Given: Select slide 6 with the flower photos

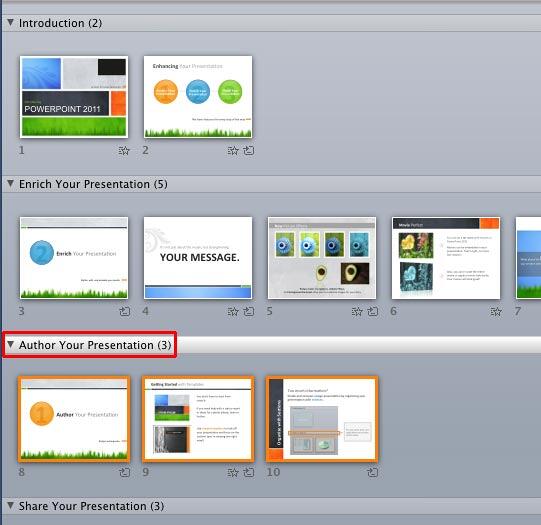Looking at the screenshot, I should point(446,258).
